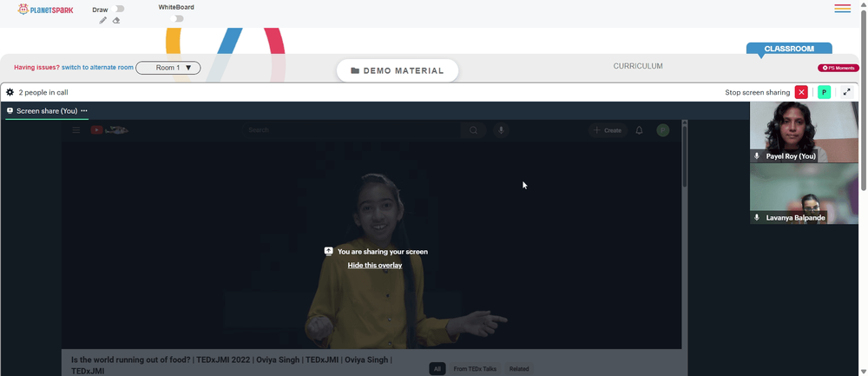The image size is (868, 376).
Task: Open the Room 1 dropdown
Action: [x=168, y=68]
